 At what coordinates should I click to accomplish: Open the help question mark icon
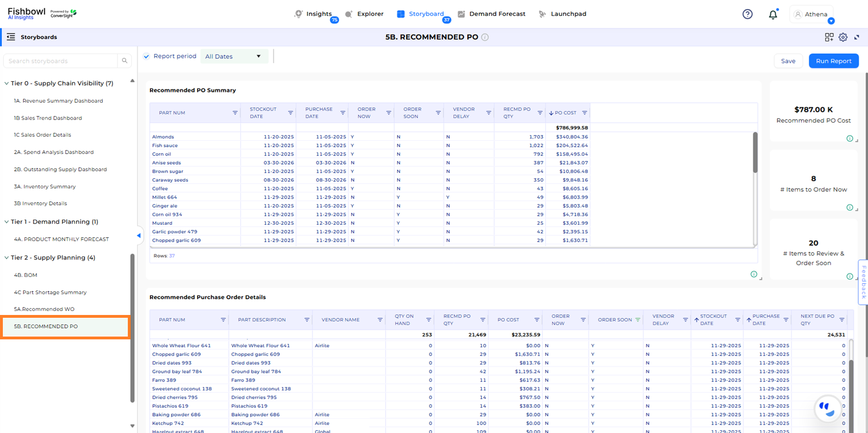747,14
